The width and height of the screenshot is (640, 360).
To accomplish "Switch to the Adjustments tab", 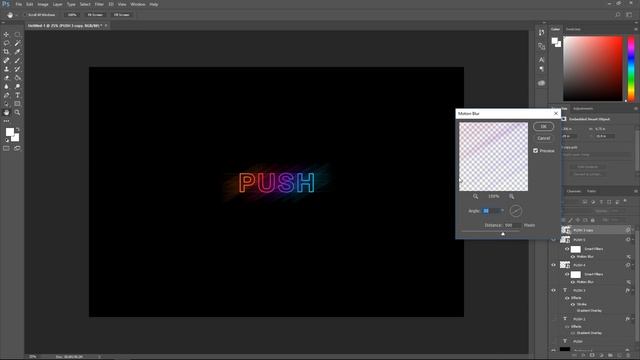I will (583, 109).
